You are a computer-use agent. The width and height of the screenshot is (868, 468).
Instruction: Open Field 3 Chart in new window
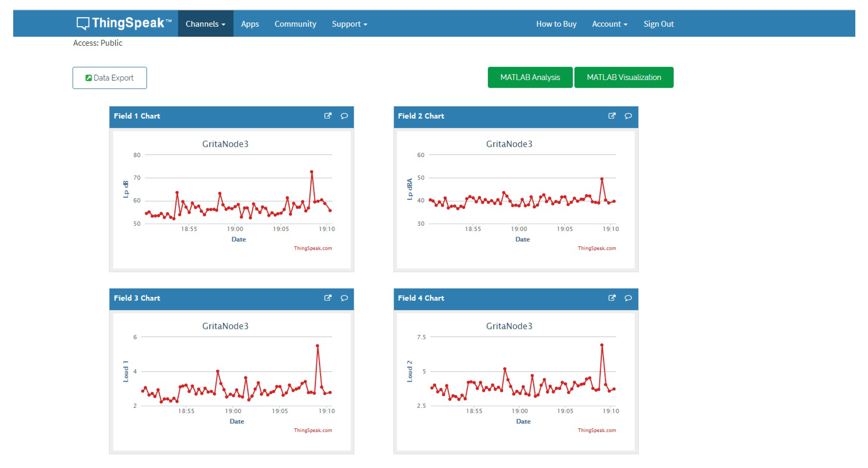328,298
